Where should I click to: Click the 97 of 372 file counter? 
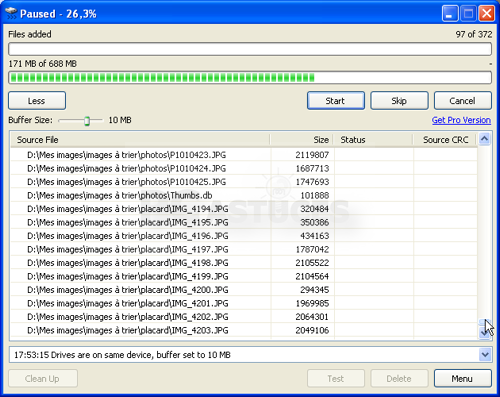click(x=474, y=34)
